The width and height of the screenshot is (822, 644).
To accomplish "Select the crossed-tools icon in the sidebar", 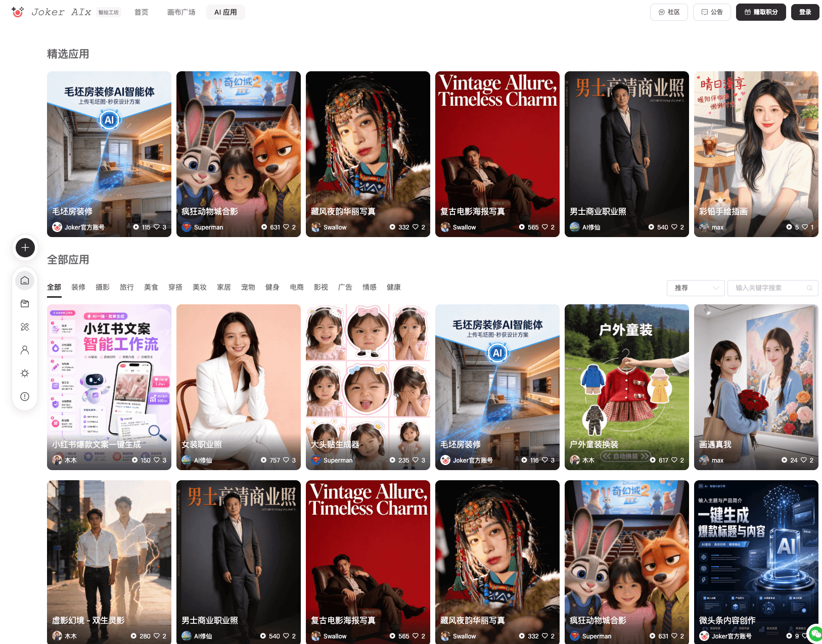I will [25, 327].
